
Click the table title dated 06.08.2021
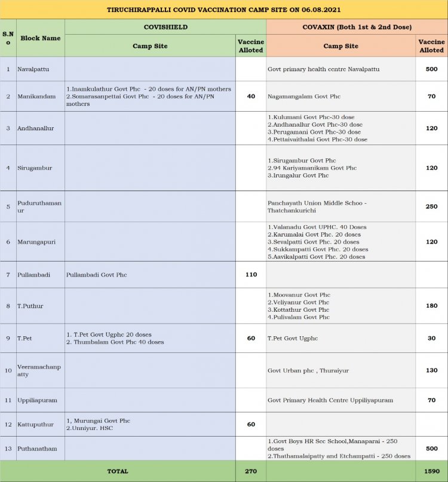click(224, 10)
